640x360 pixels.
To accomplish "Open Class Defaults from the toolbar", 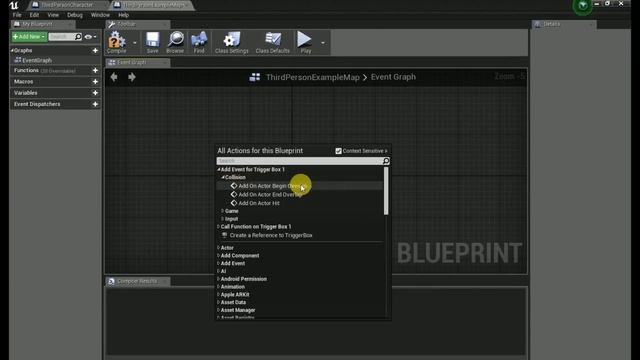I will (273, 42).
